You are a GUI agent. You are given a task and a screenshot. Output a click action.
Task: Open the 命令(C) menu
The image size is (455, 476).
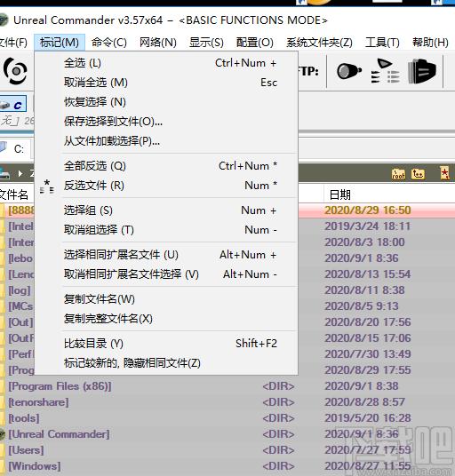pyautogui.click(x=109, y=43)
